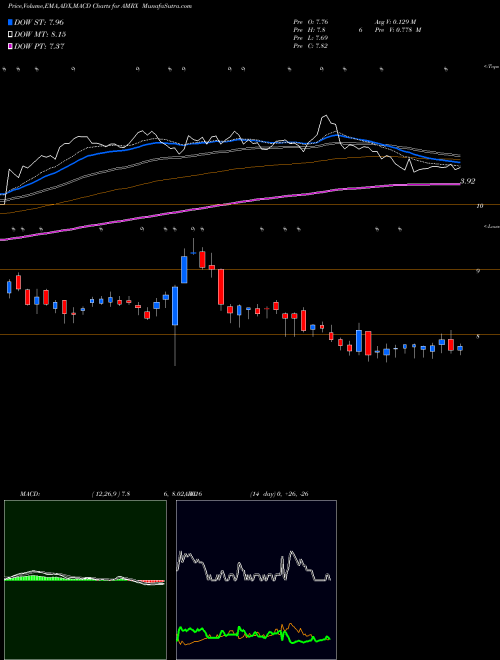Image resolution: width=500 pixels, height=660 pixels.
Task: Click the price axis label 10
Action: [480, 206]
